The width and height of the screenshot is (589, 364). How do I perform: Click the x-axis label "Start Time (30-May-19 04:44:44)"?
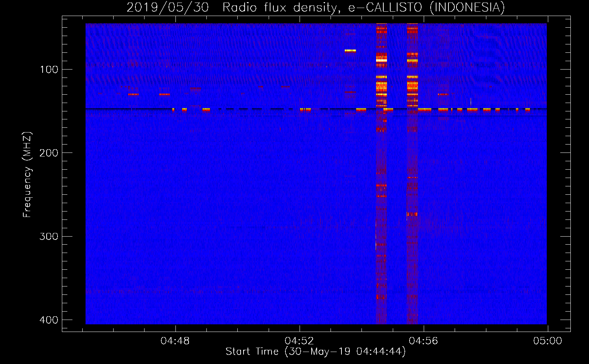pyautogui.click(x=316, y=352)
